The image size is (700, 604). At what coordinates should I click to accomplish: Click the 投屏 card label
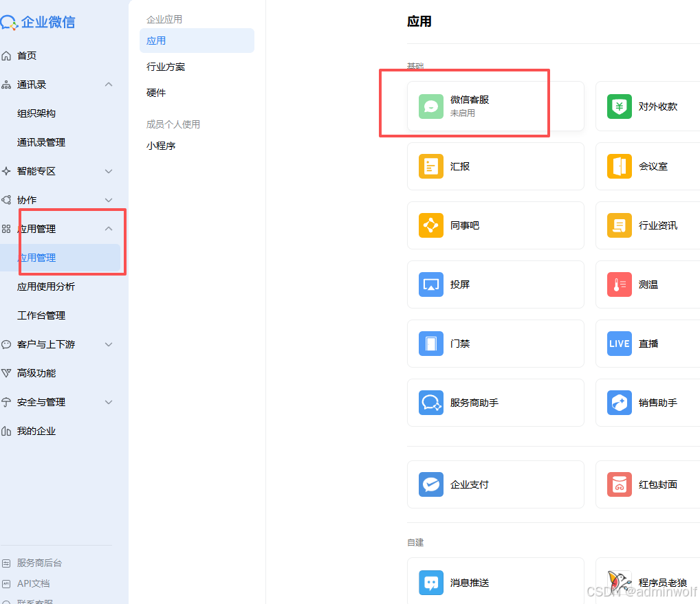click(x=460, y=284)
